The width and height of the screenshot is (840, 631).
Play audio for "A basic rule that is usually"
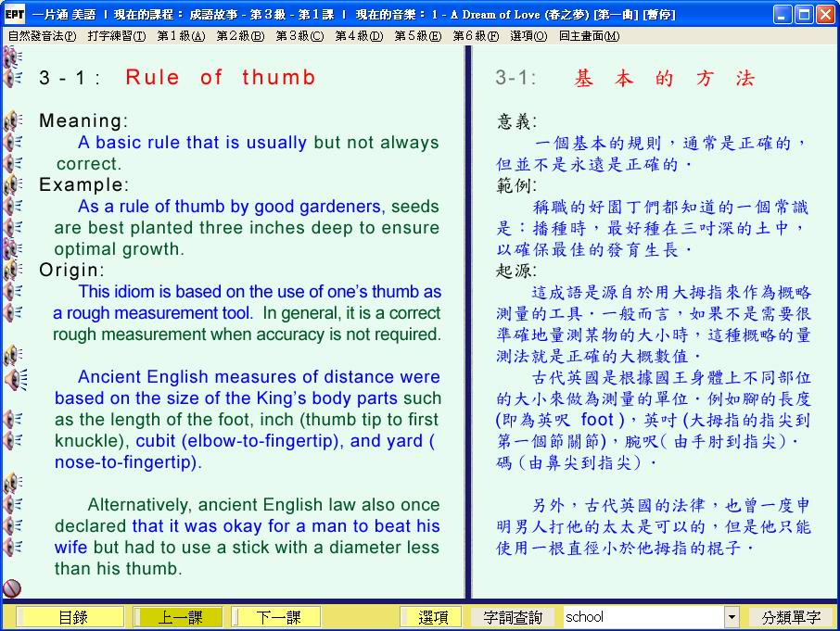[x=12, y=143]
